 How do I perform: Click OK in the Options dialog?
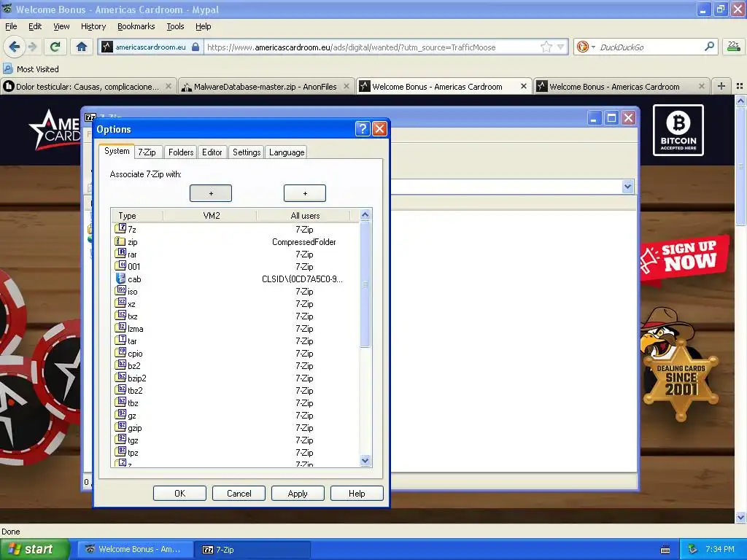[x=179, y=494]
